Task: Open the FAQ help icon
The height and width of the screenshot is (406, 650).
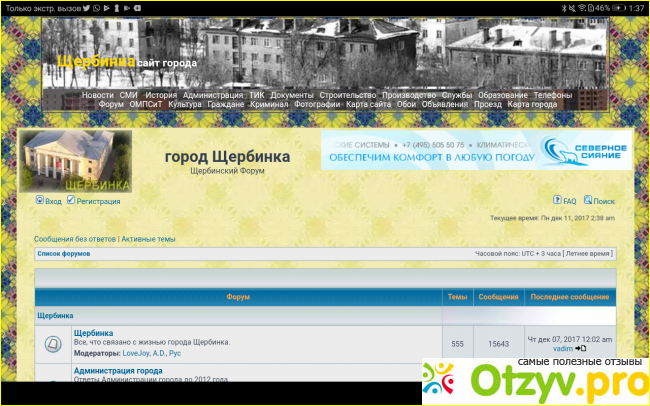Action: click(x=558, y=201)
